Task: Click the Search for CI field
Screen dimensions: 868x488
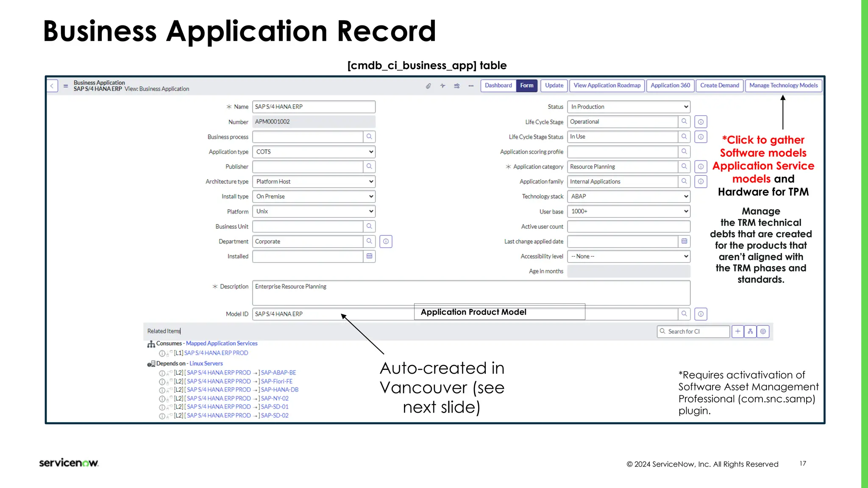Action: (693, 331)
